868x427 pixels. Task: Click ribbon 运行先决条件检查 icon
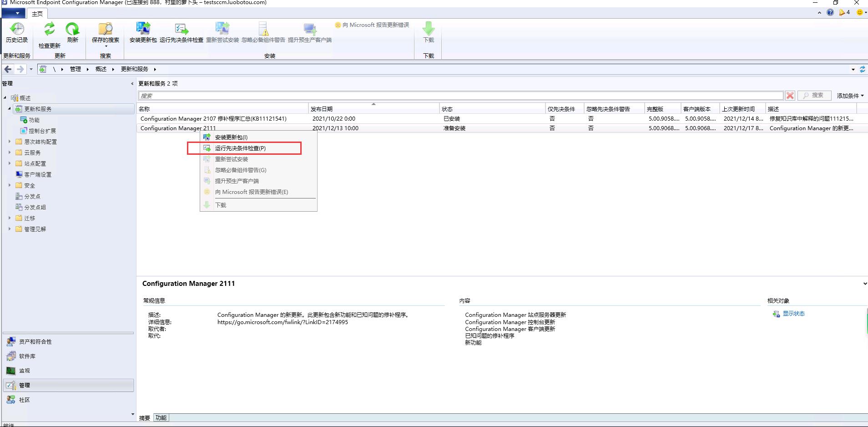[182, 32]
